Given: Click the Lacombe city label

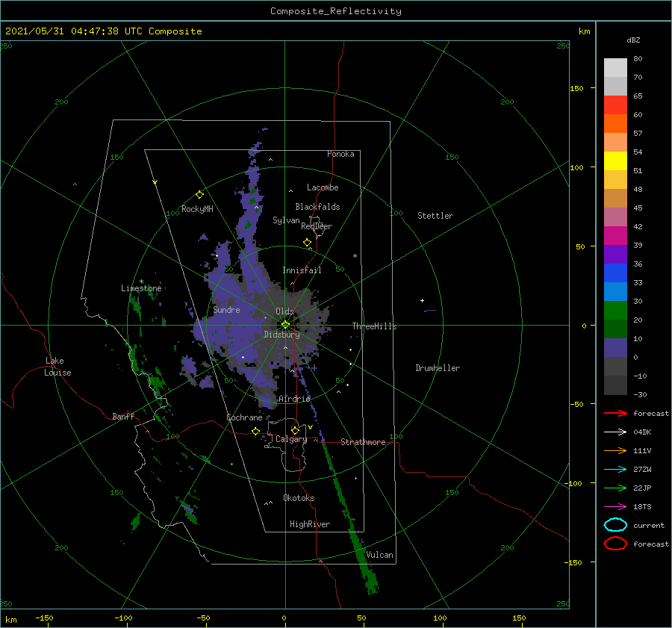Looking at the screenshot, I should coord(323,187).
